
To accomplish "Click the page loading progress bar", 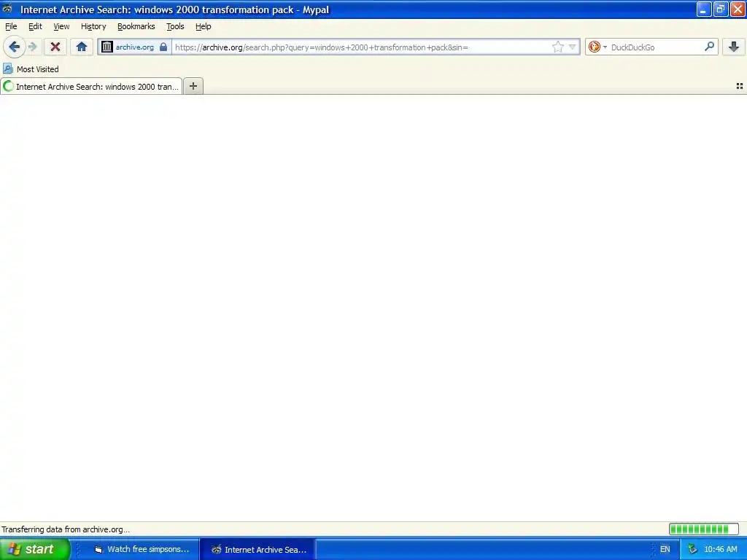I will (704, 529).
